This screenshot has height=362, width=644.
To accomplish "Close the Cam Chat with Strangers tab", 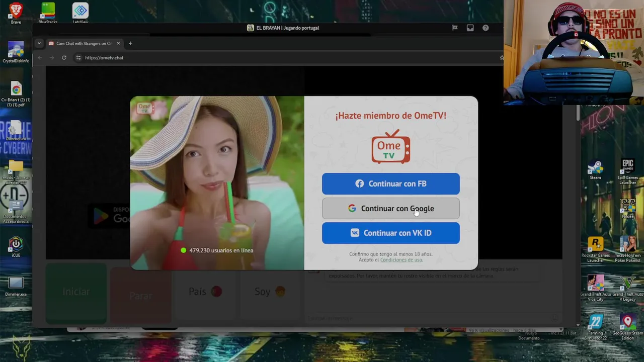I will 118,43.
